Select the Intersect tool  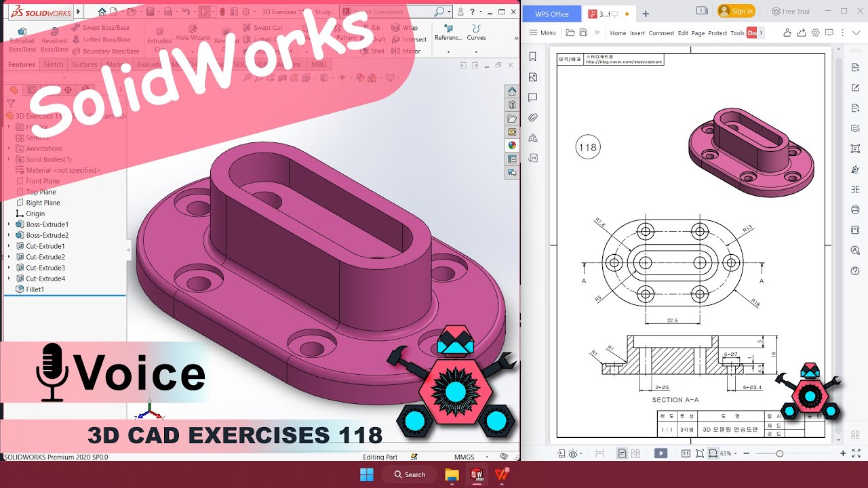pyautogui.click(x=409, y=39)
